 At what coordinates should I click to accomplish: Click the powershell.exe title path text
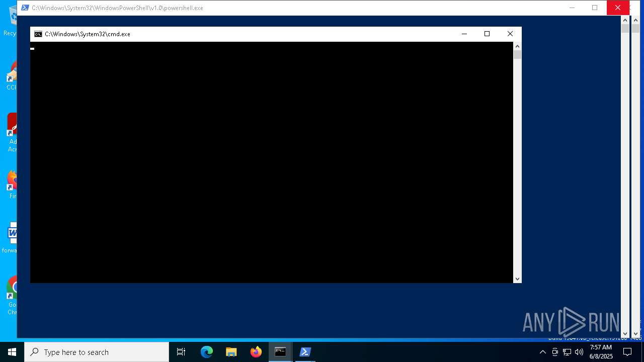(118, 8)
